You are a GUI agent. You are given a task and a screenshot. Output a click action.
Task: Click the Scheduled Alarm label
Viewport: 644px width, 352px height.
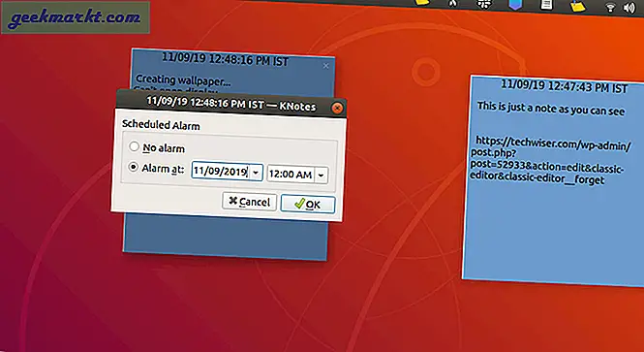pos(161,125)
